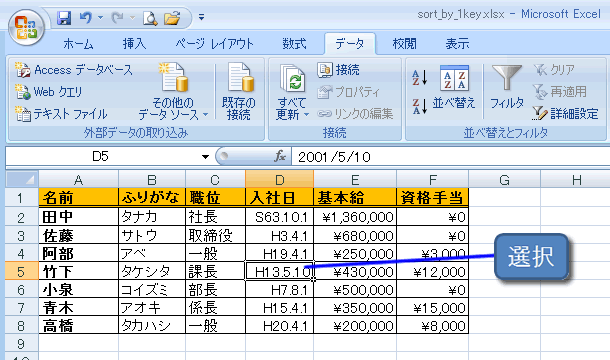The image size is (610, 360).
Task: Sort ascending with the A-Z icon
Action: point(420,78)
